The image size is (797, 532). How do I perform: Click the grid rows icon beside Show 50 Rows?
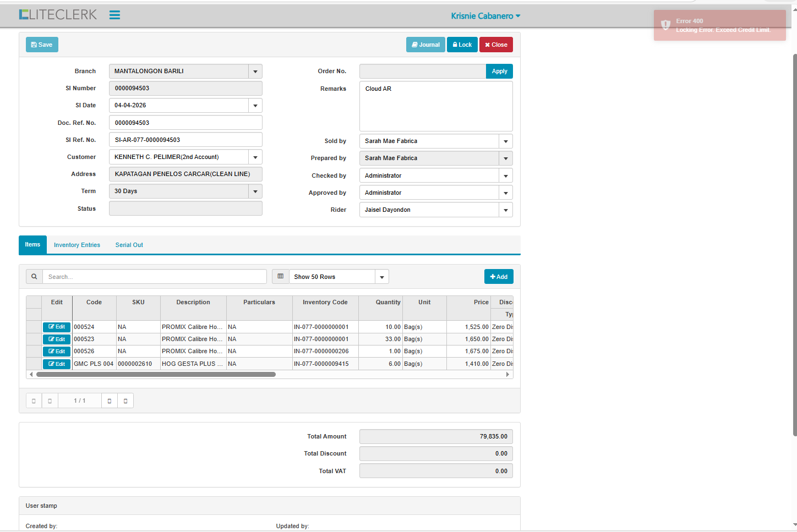pyautogui.click(x=281, y=277)
